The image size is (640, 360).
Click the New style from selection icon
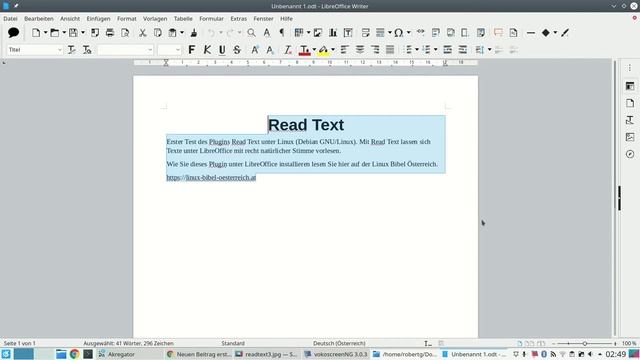[87, 50]
